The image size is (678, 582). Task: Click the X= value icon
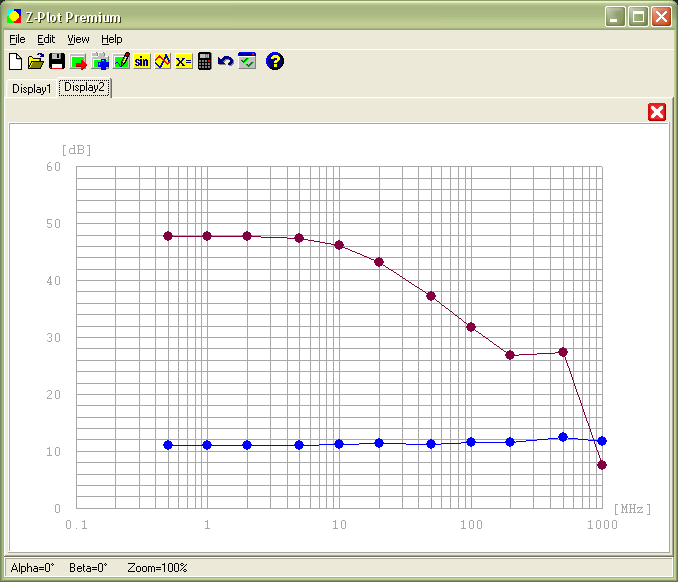click(x=183, y=62)
